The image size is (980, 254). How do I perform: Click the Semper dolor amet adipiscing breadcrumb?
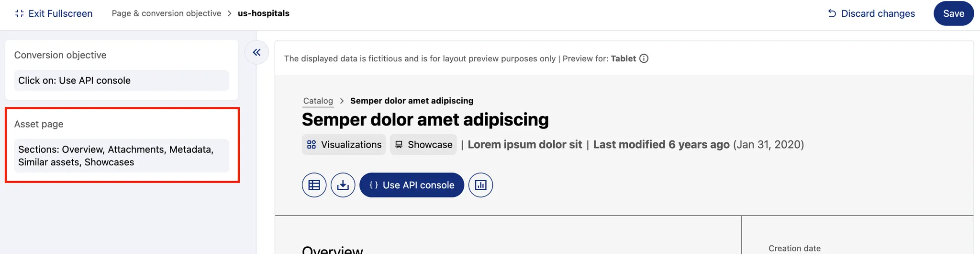click(x=412, y=101)
